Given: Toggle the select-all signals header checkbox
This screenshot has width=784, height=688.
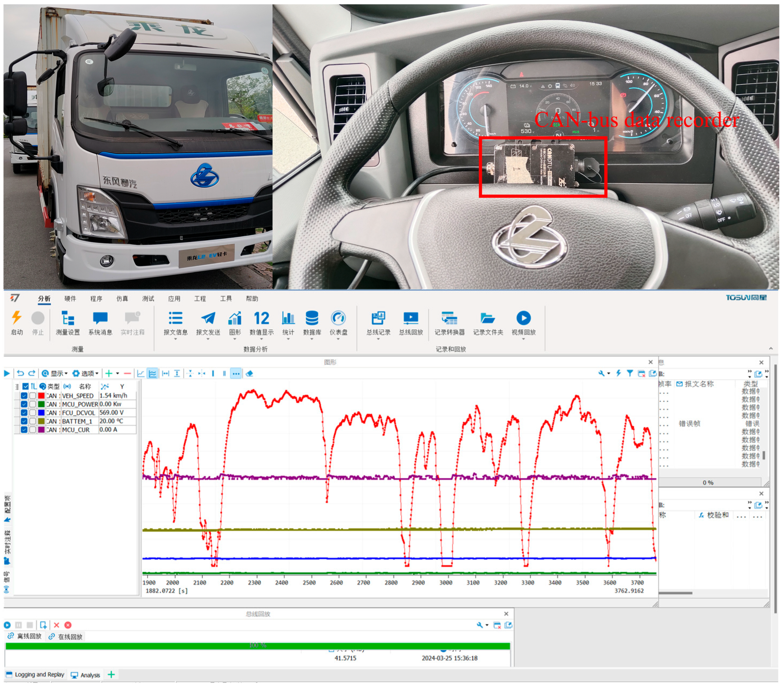Looking at the screenshot, I should [25, 386].
